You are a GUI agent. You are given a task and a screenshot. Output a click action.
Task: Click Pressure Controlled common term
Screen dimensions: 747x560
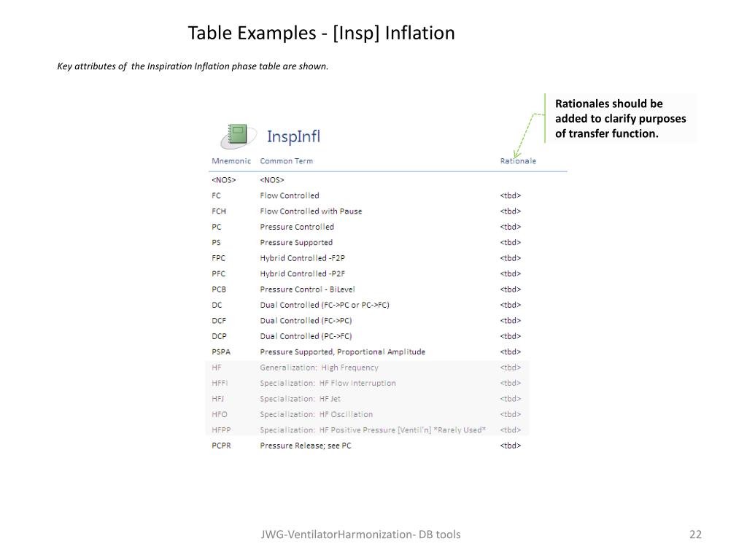pos(297,227)
